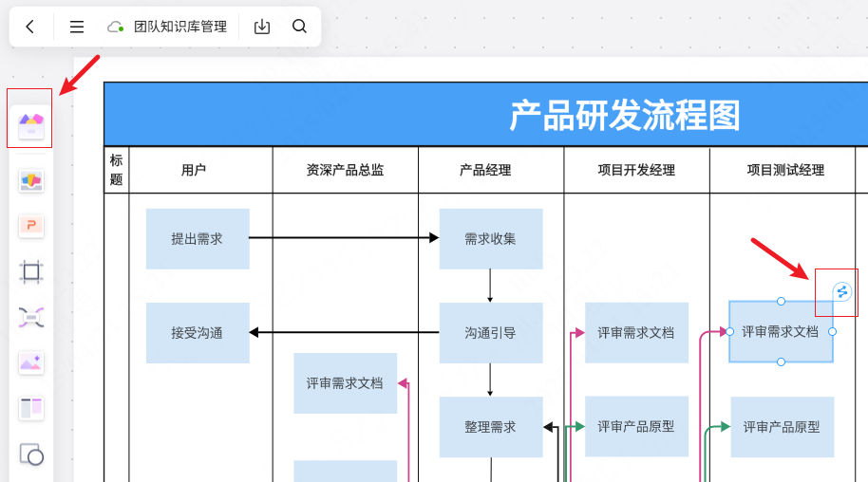Select arrow from 提出需求 to 需求收集

(344, 238)
